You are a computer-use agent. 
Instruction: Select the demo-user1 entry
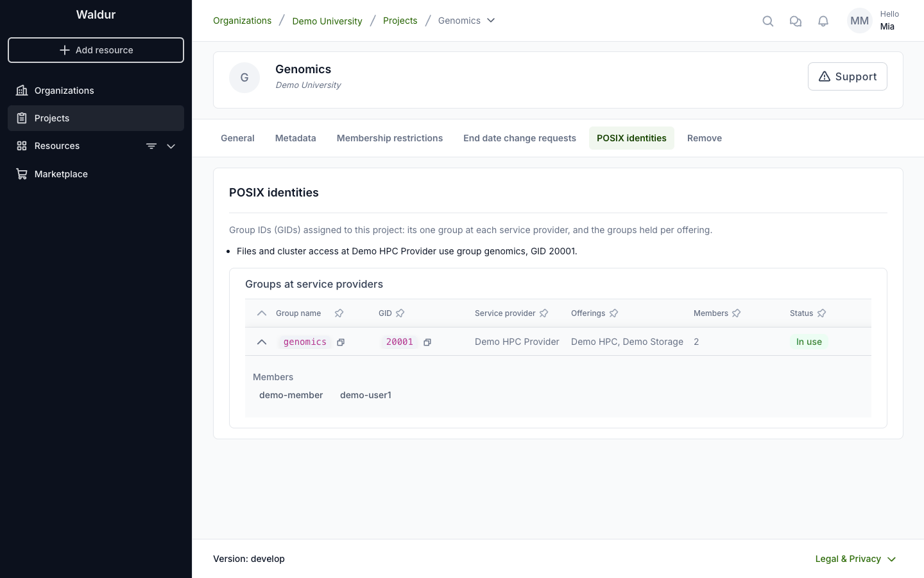[366, 395]
